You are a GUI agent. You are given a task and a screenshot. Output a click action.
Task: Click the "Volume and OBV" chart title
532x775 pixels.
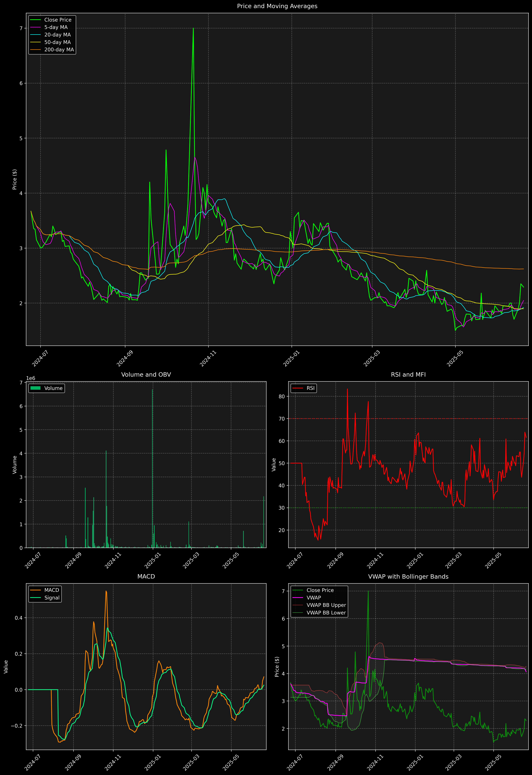coord(146,374)
